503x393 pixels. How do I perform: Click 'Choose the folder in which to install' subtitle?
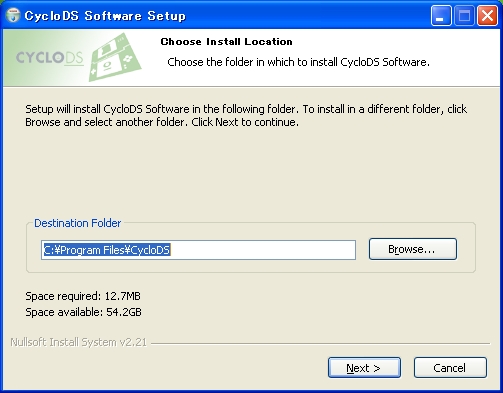tap(298, 62)
